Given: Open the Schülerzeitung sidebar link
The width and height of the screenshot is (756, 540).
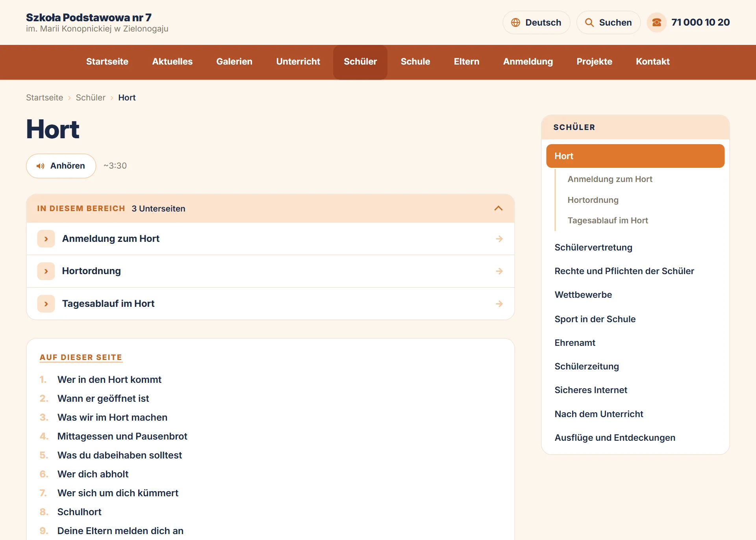Looking at the screenshot, I should pyautogui.click(x=586, y=366).
